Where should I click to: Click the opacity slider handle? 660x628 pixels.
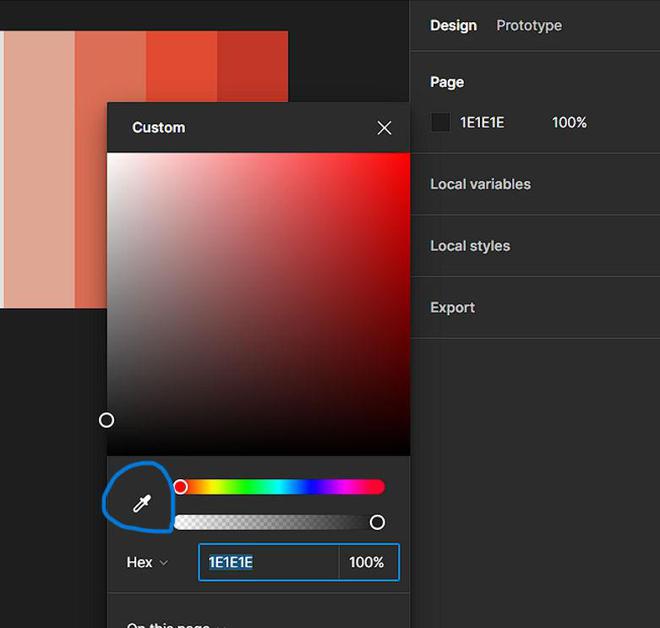click(377, 522)
